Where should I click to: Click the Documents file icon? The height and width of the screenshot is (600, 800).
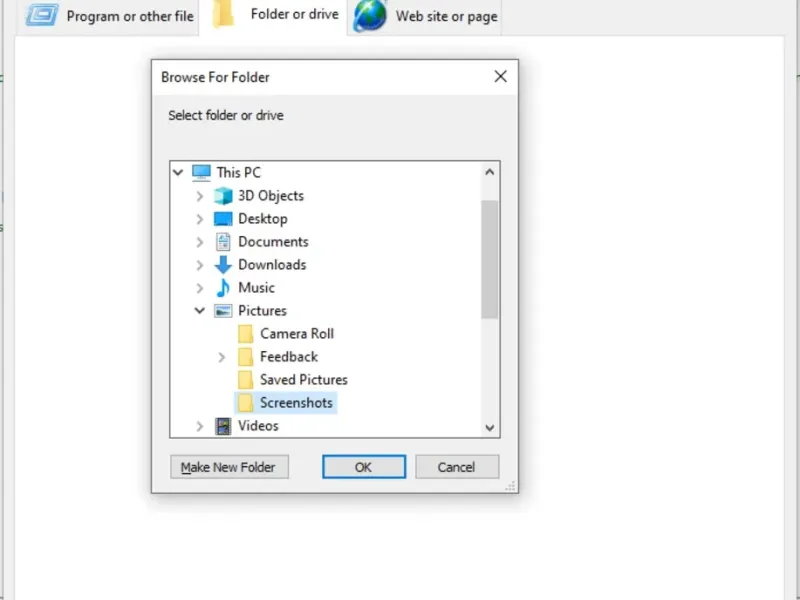tap(223, 242)
